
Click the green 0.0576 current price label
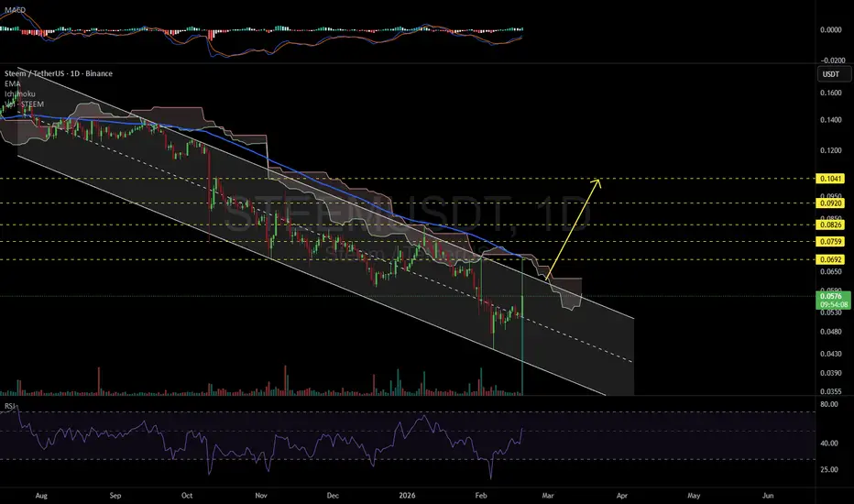[833, 301]
